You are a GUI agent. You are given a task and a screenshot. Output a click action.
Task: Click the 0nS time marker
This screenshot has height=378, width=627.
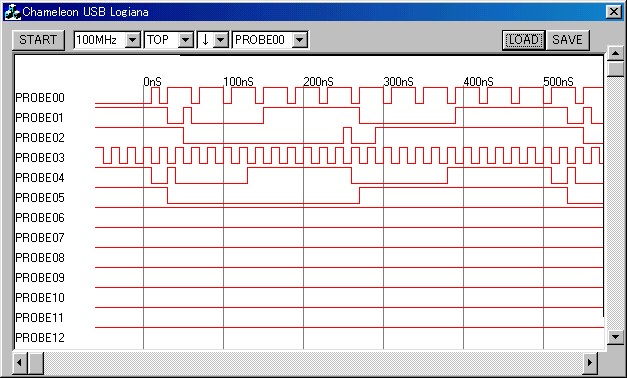[152, 82]
